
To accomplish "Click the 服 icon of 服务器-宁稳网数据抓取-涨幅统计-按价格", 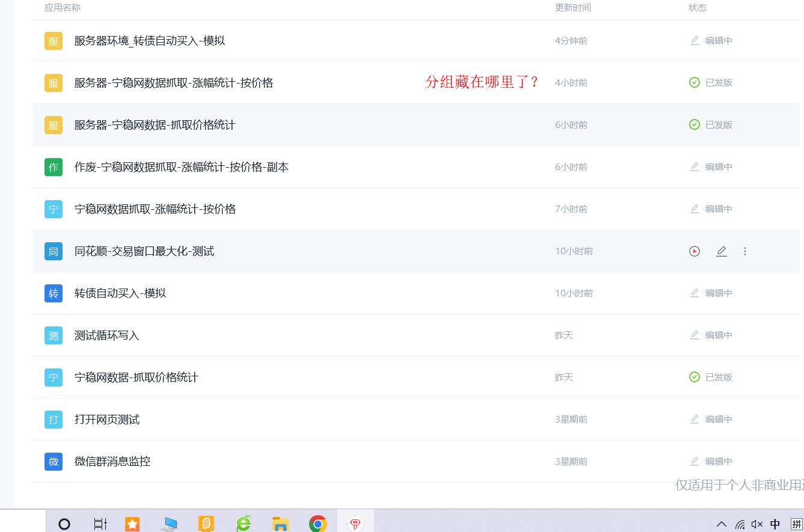I will (54, 83).
